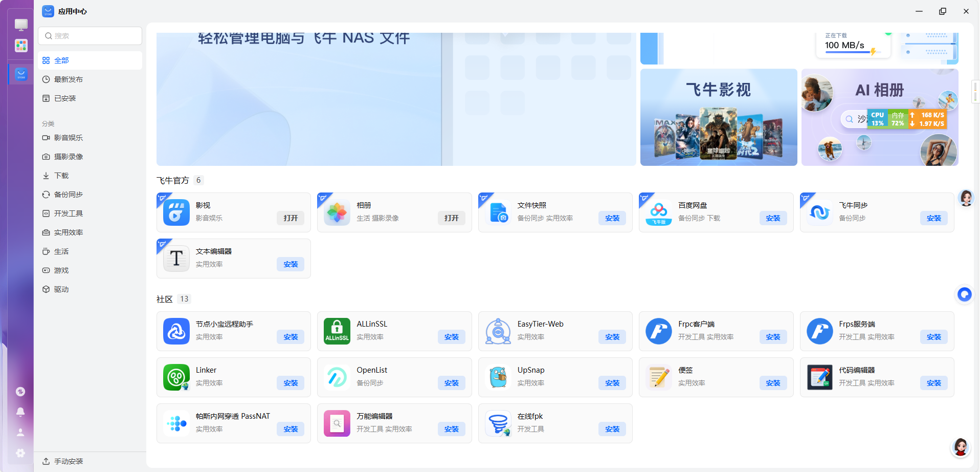Open the 最新发布 list
The width and height of the screenshot is (980, 472).
point(90,79)
